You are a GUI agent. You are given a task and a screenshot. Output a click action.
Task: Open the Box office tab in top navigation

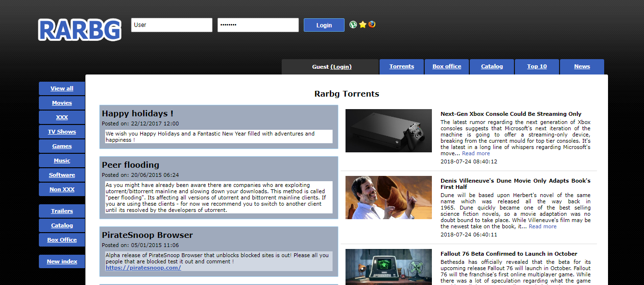pos(447,67)
